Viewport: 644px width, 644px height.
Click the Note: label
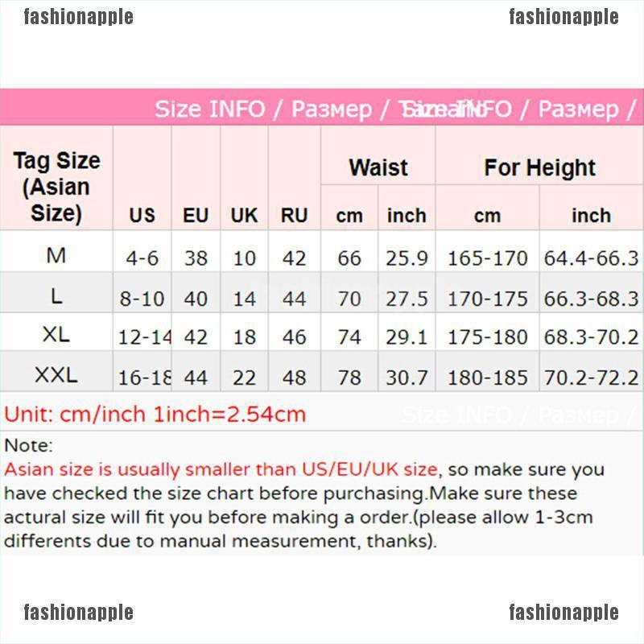coord(28,445)
